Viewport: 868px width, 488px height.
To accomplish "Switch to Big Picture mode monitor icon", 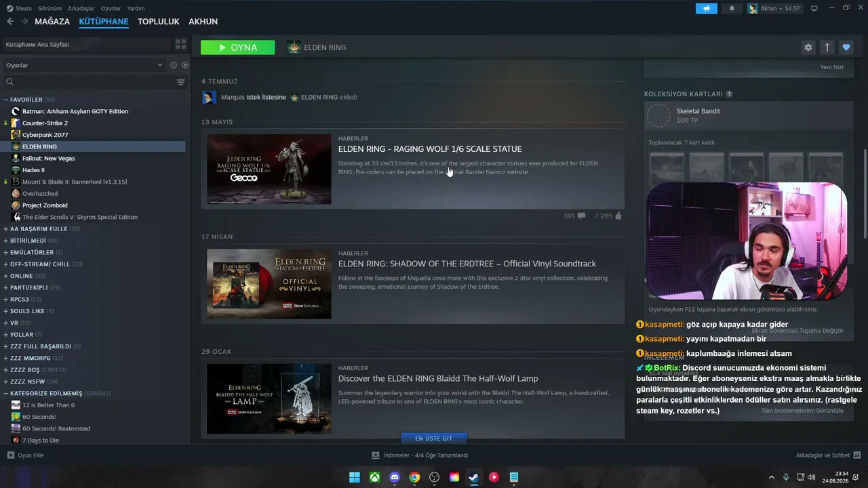I will pos(814,9).
